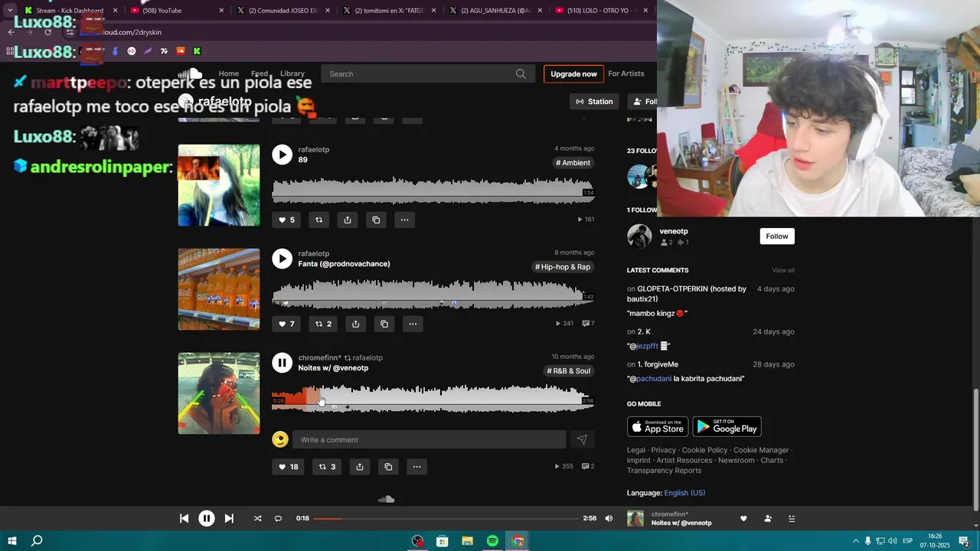Image resolution: width=980 pixels, height=551 pixels.
Task: Repost the Fanta track with 2 reposts
Action: pos(324,324)
